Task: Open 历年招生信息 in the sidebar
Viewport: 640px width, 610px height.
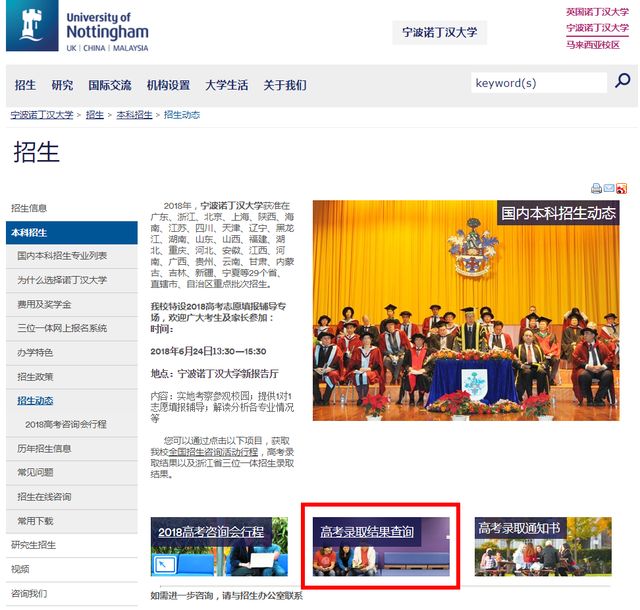Action: pos(72,449)
